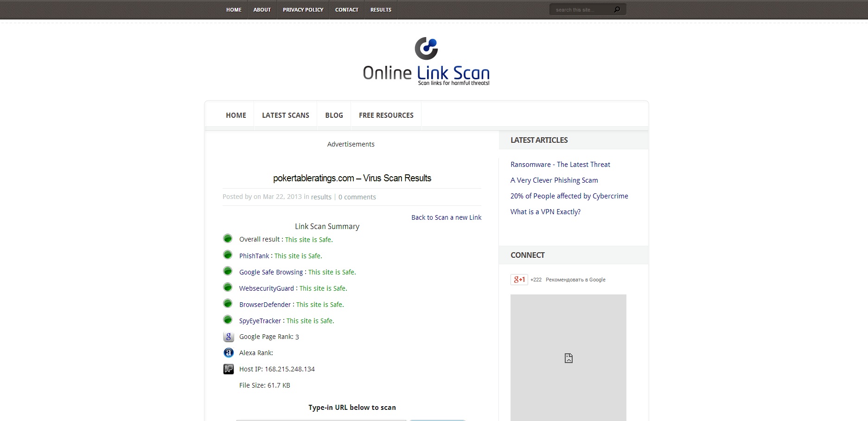Open the Free Resources tab
This screenshot has height=421, width=868.
tap(386, 115)
